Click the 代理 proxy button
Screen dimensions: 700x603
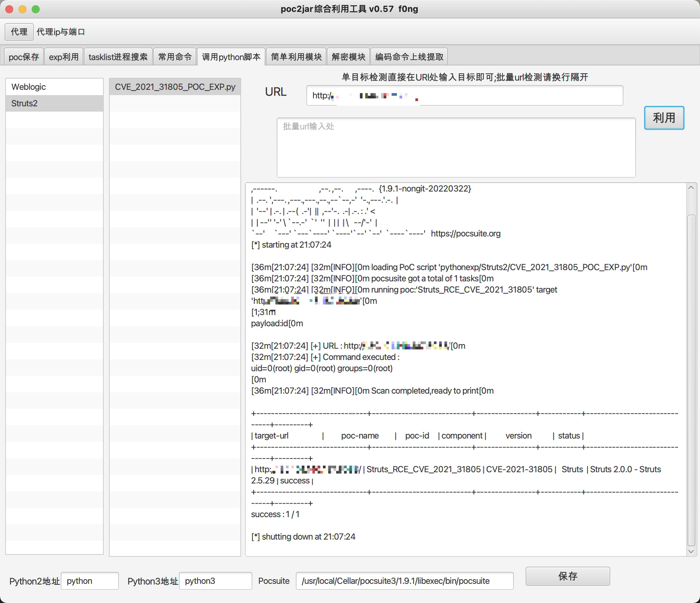(19, 32)
